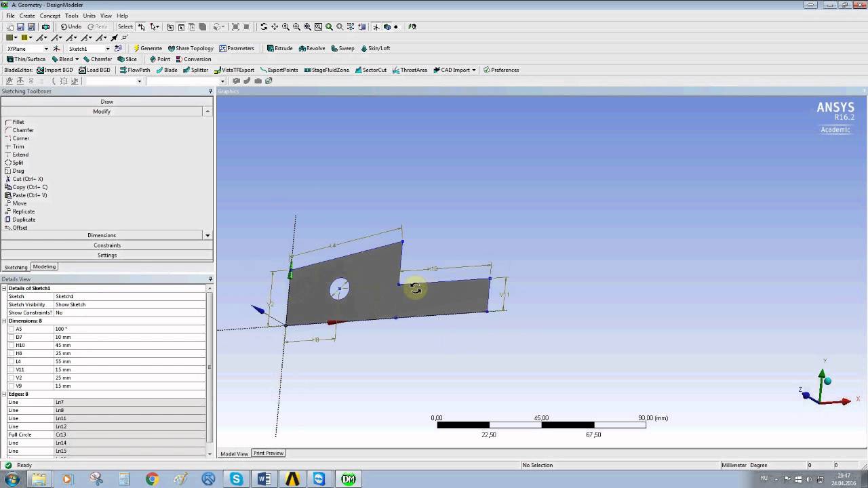
Task: Select the Skin/Loft tool
Action: [x=376, y=48]
